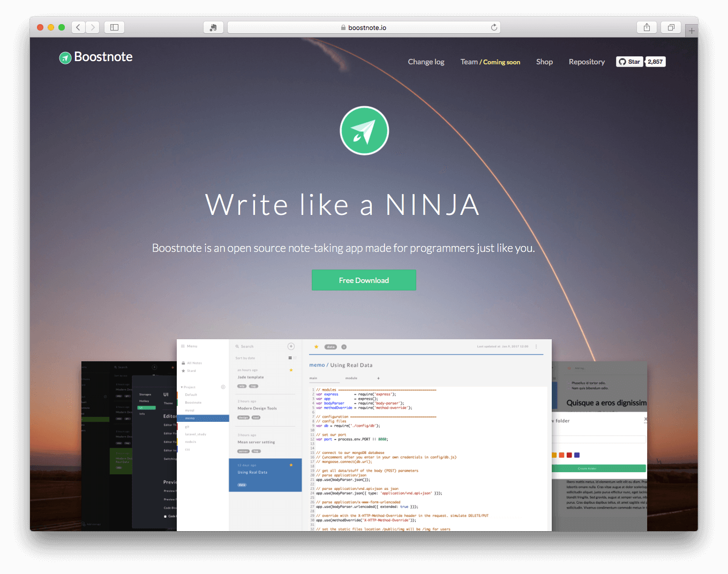The height and width of the screenshot is (574, 728).
Task: View the 2,857 stargazers count
Action: (655, 62)
